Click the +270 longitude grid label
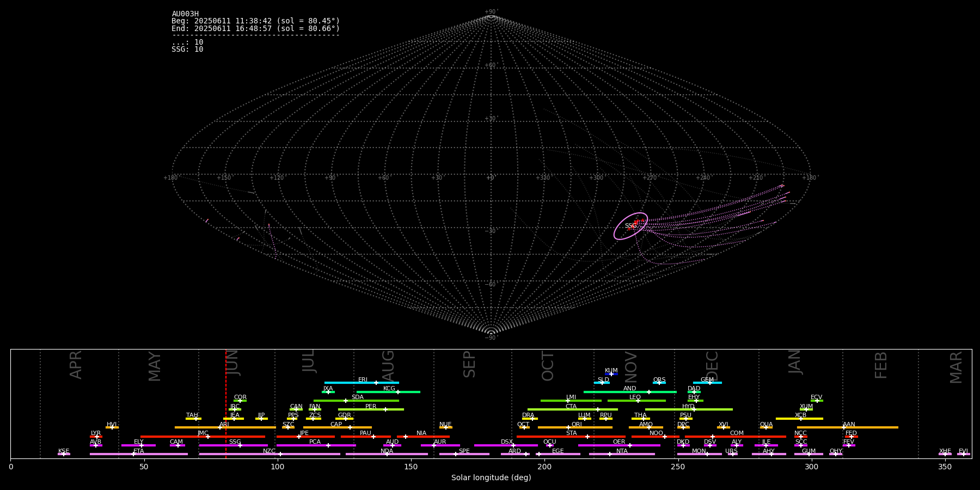Screen dimensions: 980x490 tap(649, 178)
